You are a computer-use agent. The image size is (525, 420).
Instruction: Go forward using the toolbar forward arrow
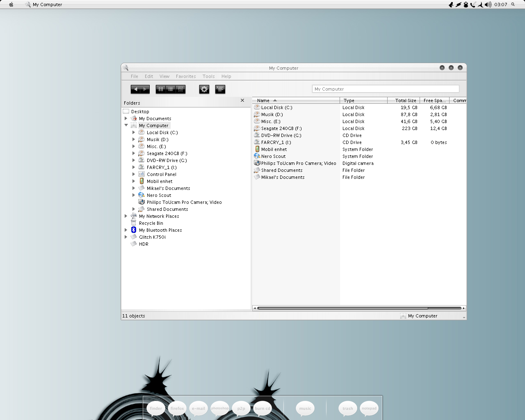(x=145, y=89)
